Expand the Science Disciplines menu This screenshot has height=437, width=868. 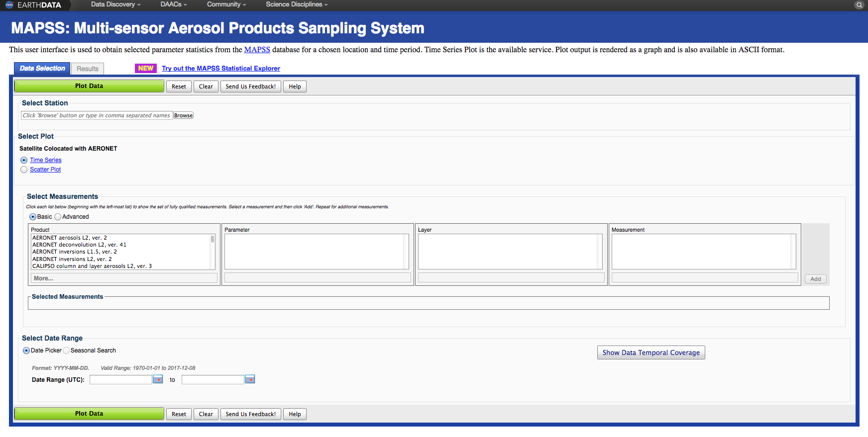point(297,4)
